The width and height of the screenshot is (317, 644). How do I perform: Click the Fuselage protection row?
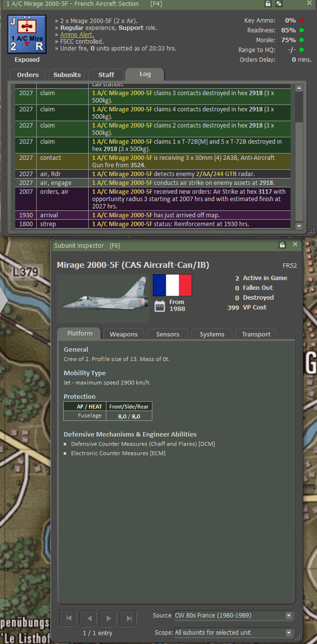[x=108, y=415]
